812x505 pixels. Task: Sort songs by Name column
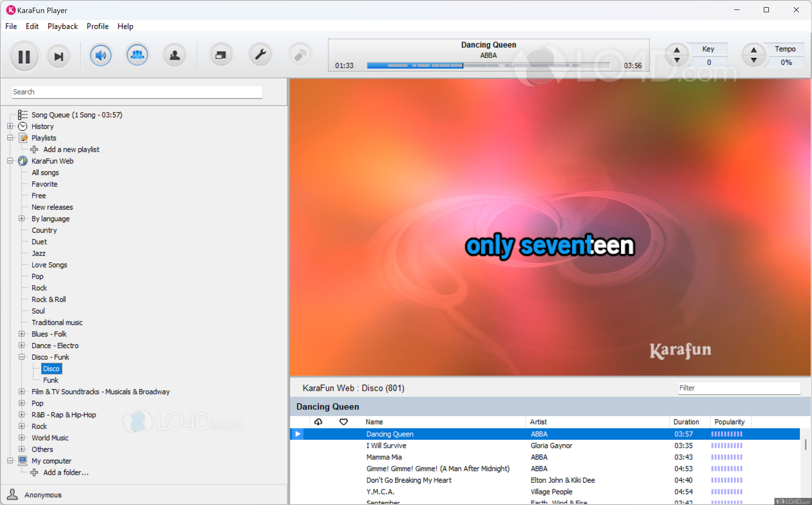point(374,422)
